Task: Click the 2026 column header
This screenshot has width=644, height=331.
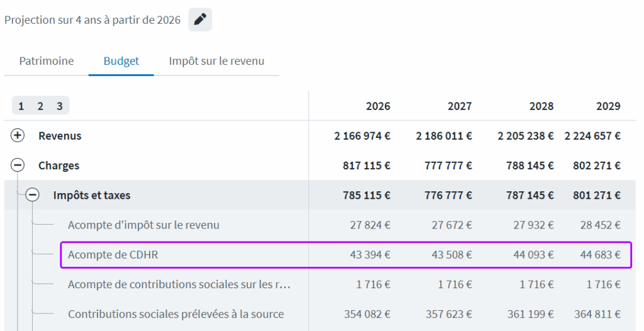Action: tap(378, 106)
